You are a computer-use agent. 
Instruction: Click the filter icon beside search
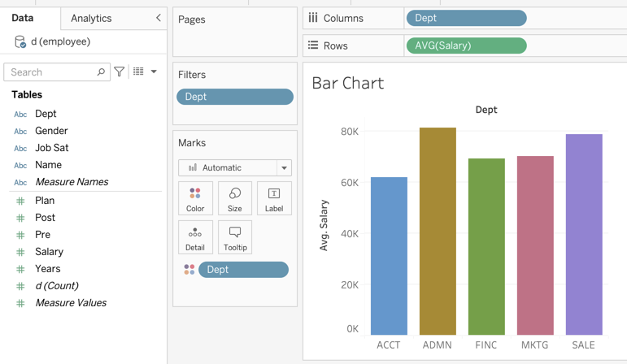click(x=120, y=71)
